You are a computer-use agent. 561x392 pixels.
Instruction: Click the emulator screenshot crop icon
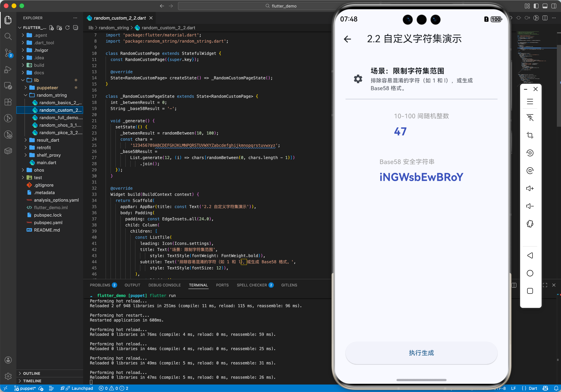coord(530,135)
